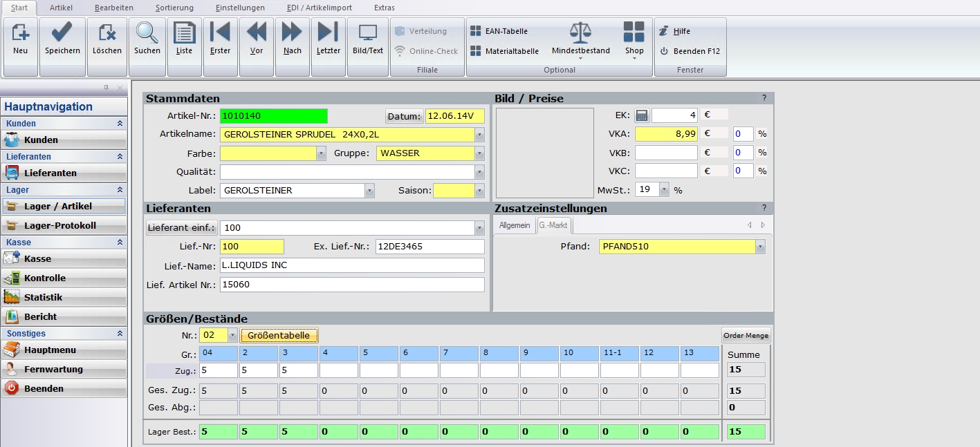Open Lieferanten navigation entry
The image size is (980, 447).
[64, 173]
